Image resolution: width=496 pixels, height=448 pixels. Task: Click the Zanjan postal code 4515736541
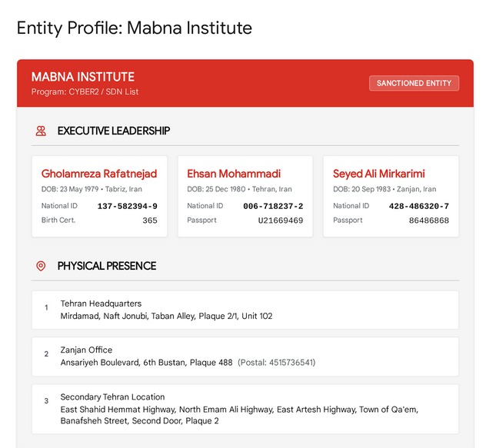(x=291, y=363)
